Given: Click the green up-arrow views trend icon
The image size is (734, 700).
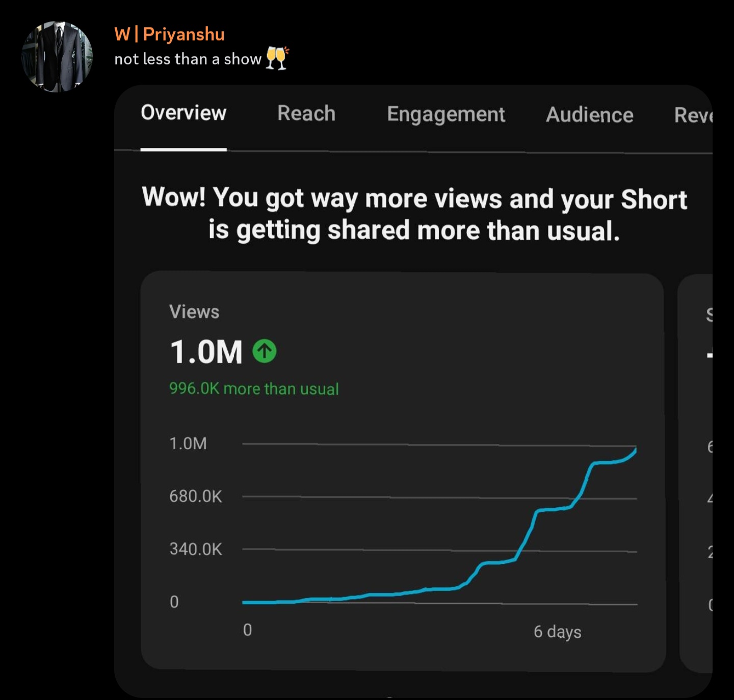Looking at the screenshot, I should click(x=265, y=351).
